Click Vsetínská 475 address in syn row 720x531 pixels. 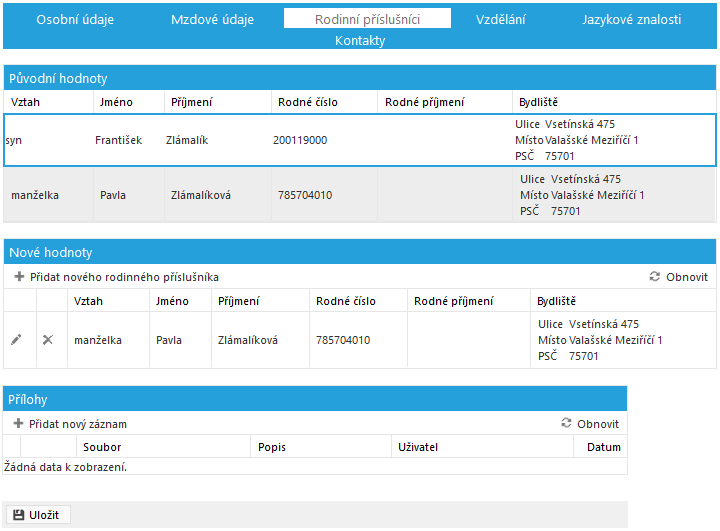580,124
